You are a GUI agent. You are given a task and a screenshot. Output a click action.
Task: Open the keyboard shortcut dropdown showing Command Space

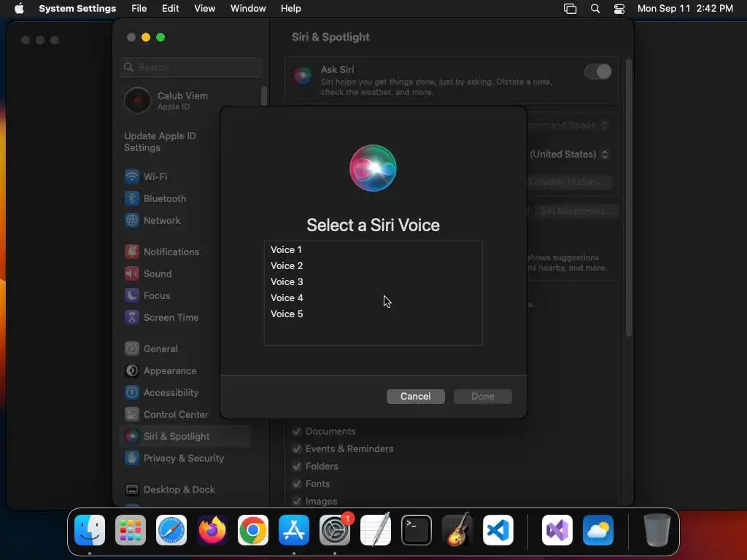[568, 125]
